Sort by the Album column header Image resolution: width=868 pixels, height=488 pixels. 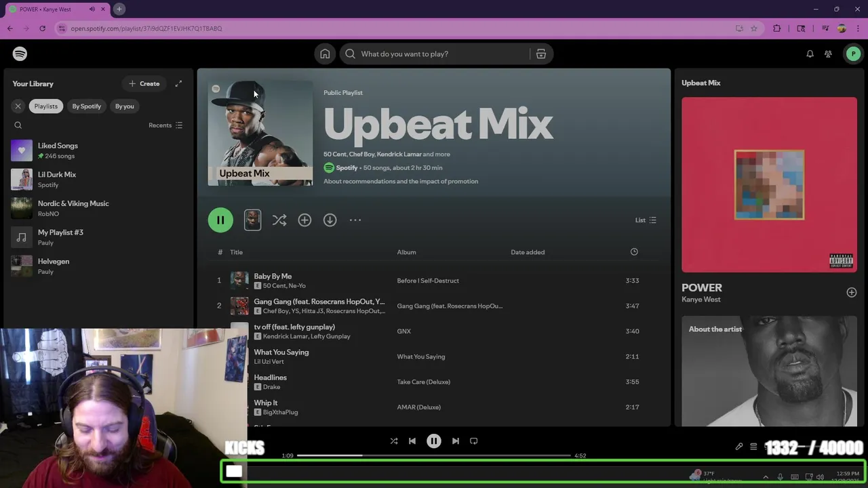(x=406, y=252)
